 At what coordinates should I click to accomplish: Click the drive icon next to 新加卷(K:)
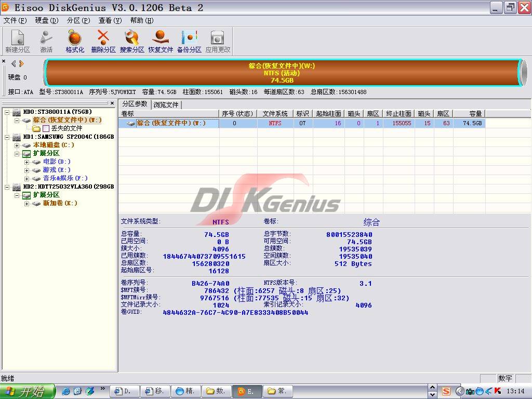[x=36, y=204]
